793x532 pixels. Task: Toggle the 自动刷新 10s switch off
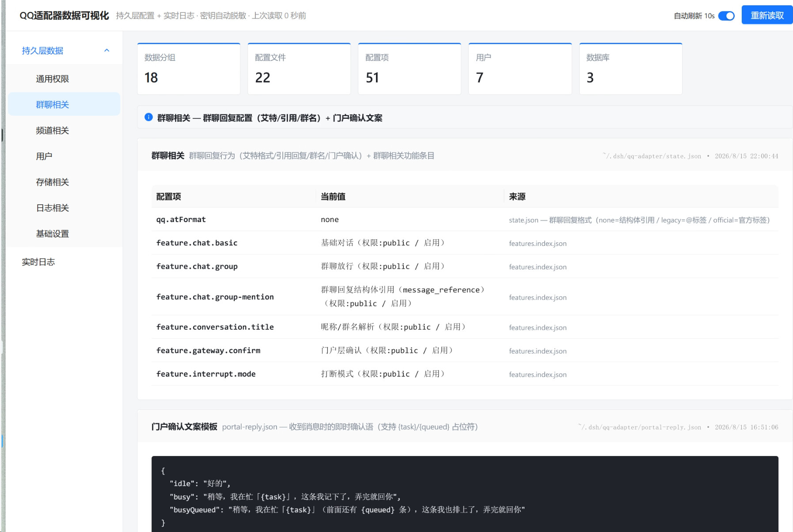[x=726, y=16]
